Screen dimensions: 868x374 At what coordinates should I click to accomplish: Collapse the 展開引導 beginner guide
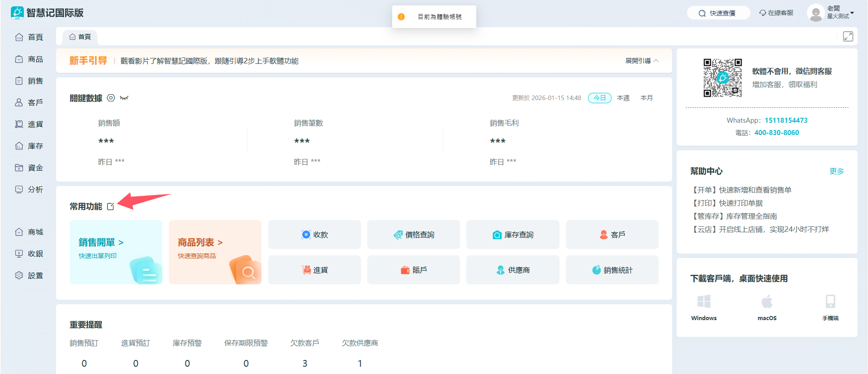(x=642, y=61)
